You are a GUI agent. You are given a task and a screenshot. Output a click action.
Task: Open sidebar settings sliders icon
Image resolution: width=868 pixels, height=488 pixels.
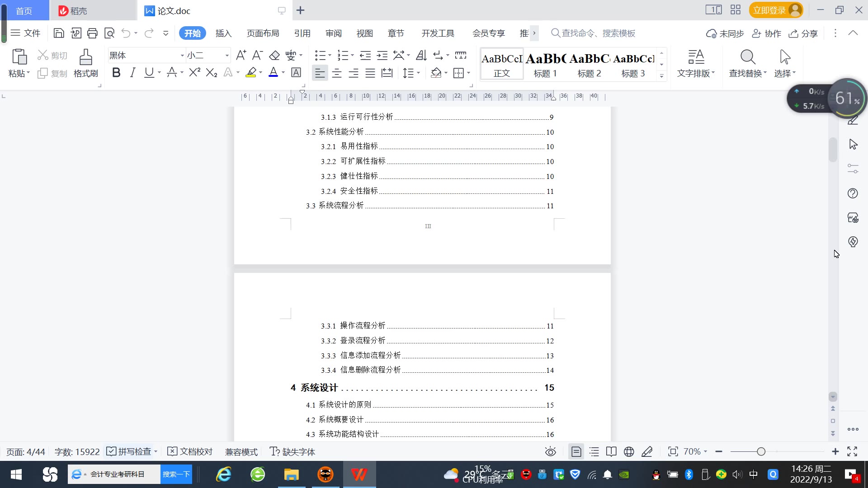[853, 169]
